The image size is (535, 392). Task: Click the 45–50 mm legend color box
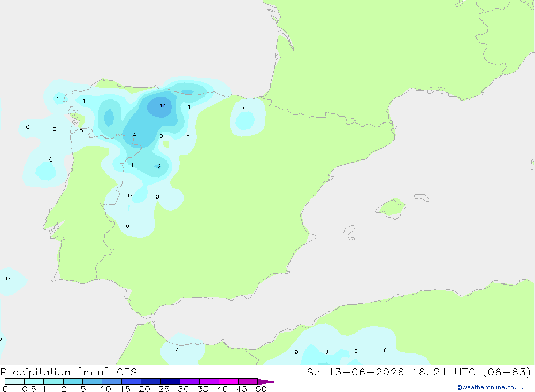pos(248,381)
